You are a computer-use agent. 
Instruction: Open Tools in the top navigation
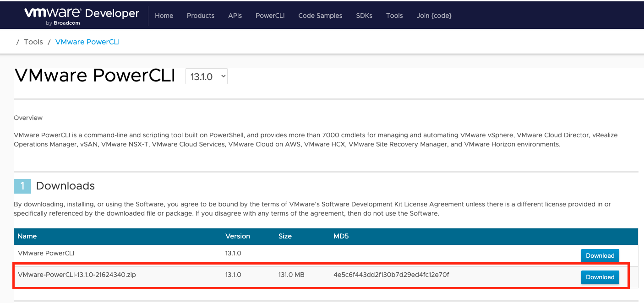pyautogui.click(x=394, y=16)
